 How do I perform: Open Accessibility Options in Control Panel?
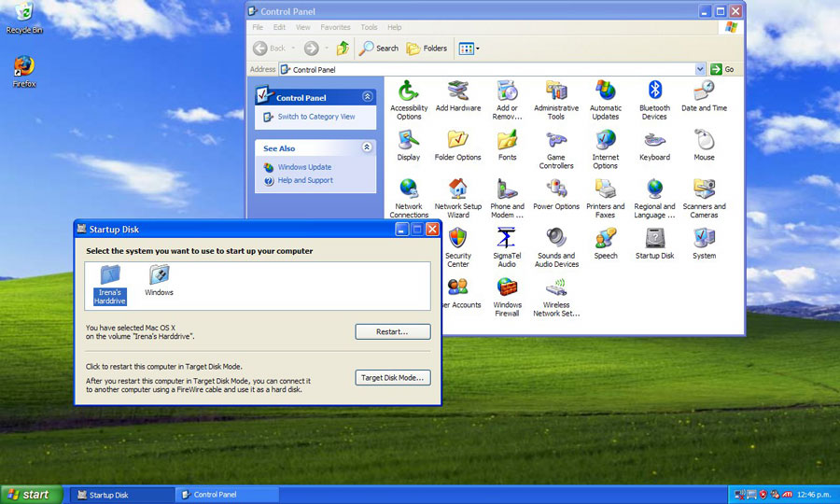click(x=409, y=100)
